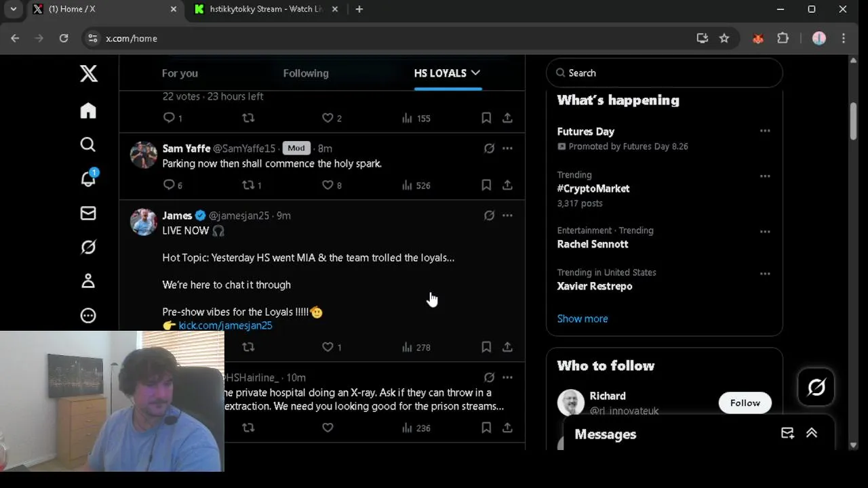This screenshot has width=868, height=488.
Task: Open the Xavier Restrepo trend
Action: (595, 286)
